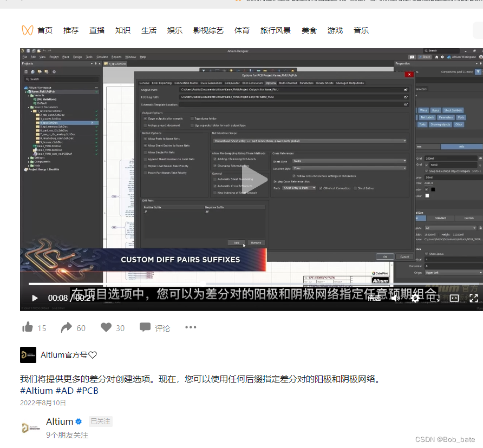483x448 pixels.
Task: Click the Xigua video site logo
Action: point(27,30)
